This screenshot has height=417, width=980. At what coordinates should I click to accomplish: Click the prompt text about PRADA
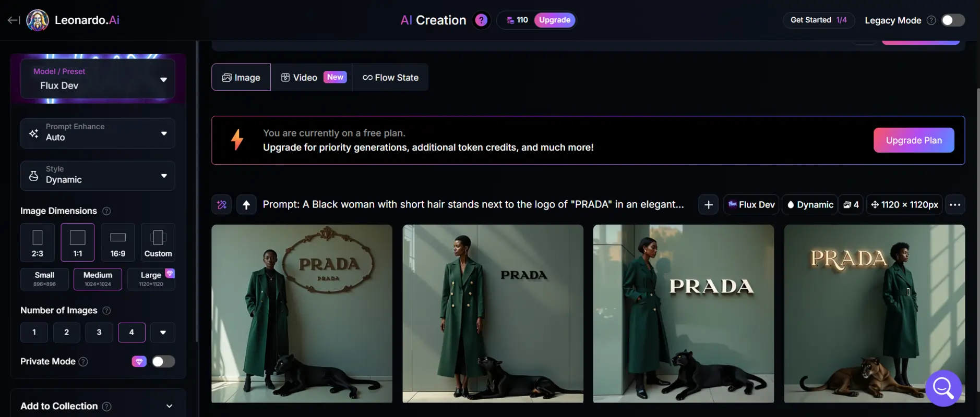473,205
